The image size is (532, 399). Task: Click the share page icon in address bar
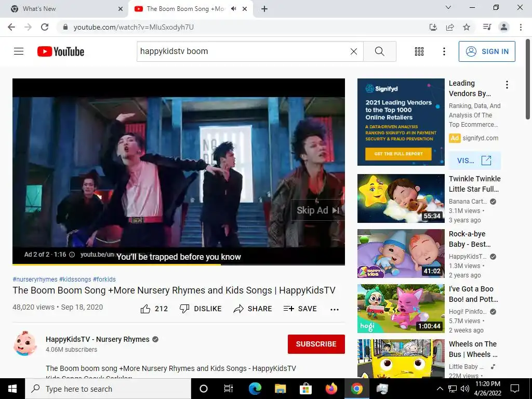pos(450,27)
